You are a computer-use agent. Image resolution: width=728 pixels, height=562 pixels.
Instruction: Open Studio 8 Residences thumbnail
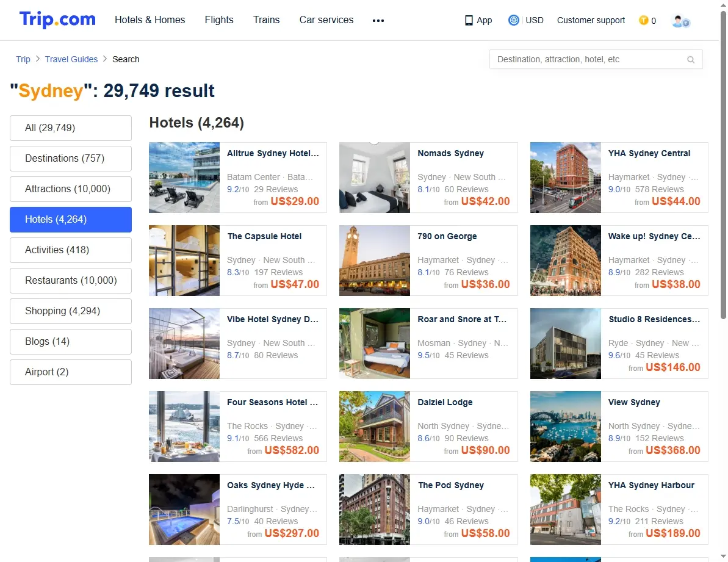[566, 344]
